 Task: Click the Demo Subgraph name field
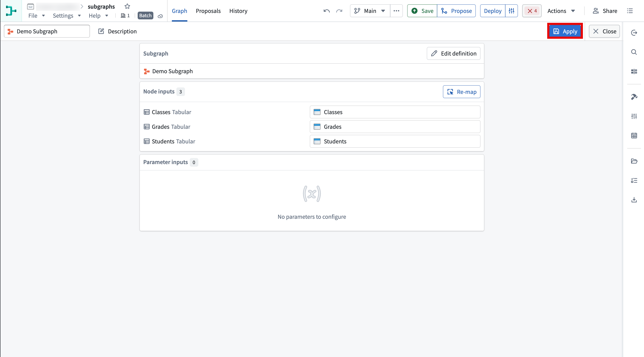pos(47,31)
